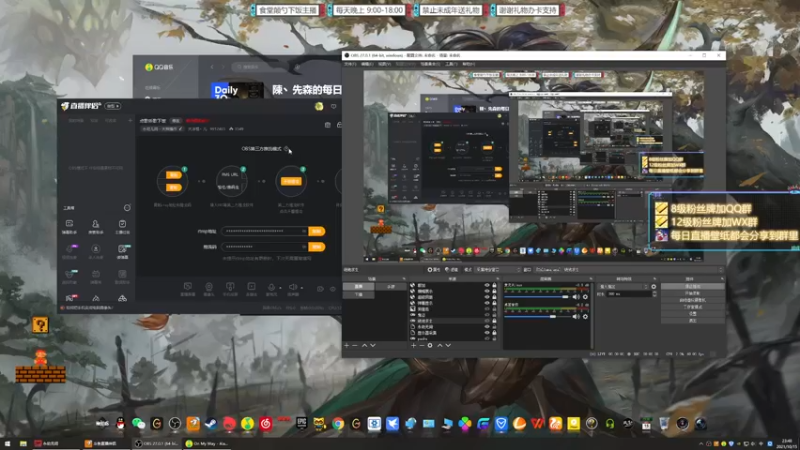Image resolution: width=800 pixels, height=450 pixels.
Task: Open the 编辑 menu in OBS
Action: click(367, 64)
